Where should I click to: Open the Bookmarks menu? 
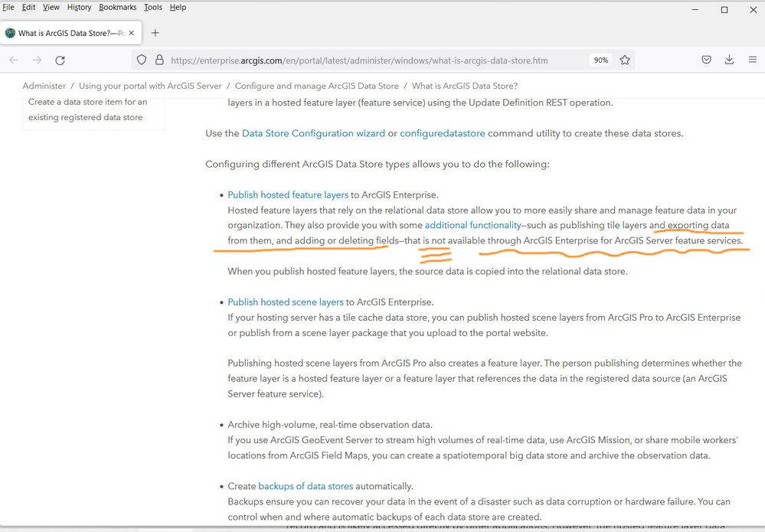pos(118,8)
